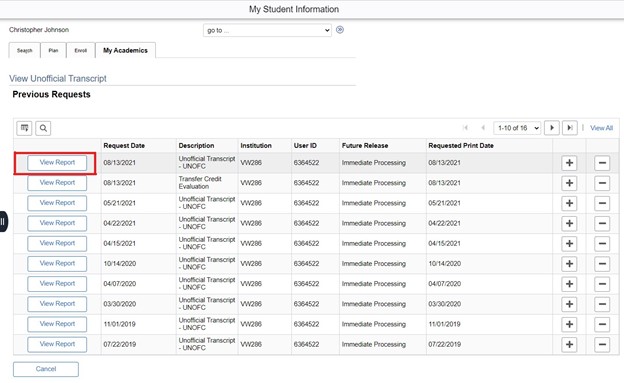The height and width of the screenshot is (383, 624).
Task: Delete the 11/01/2019 request row
Action: pyautogui.click(x=602, y=324)
